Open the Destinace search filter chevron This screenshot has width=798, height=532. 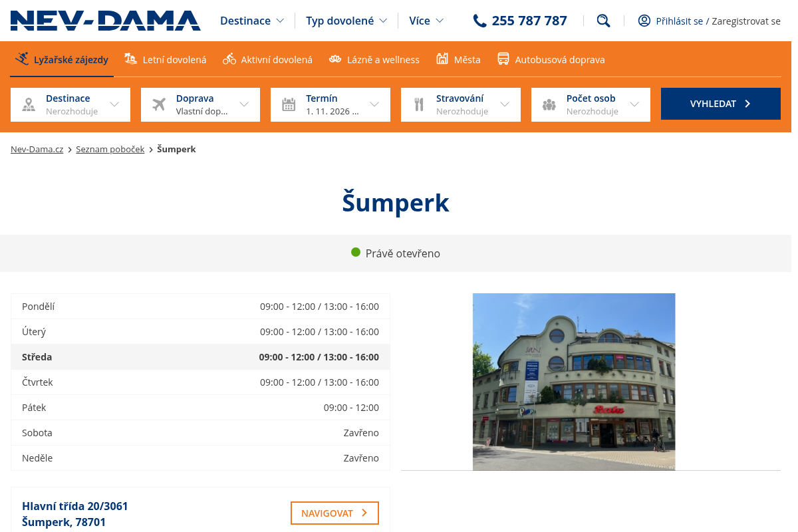114,104
